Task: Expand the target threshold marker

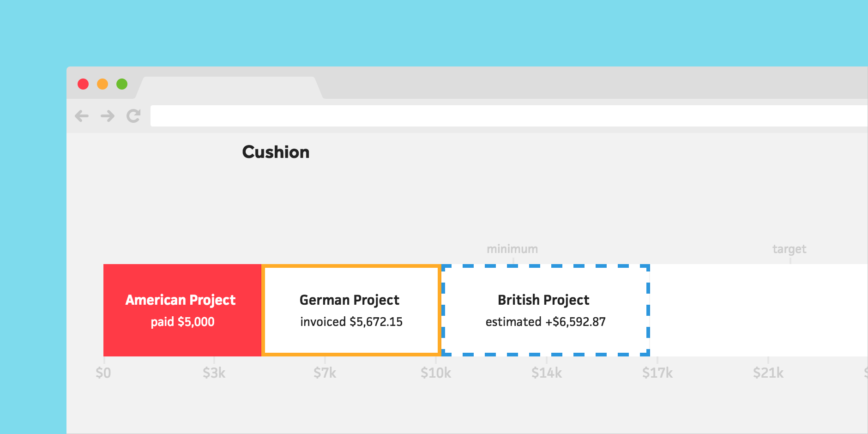Action: 790,249
